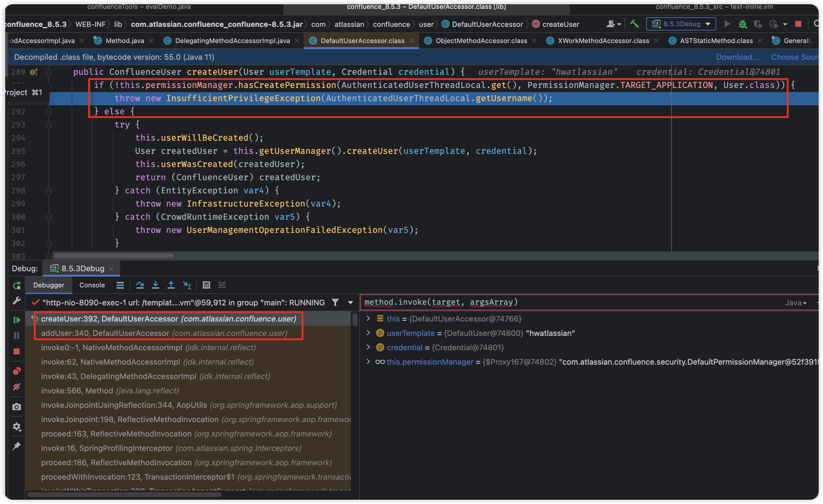Expand the credential variable node
The image size is (823, 504).
pyautogui.click(x=368, y=347)
